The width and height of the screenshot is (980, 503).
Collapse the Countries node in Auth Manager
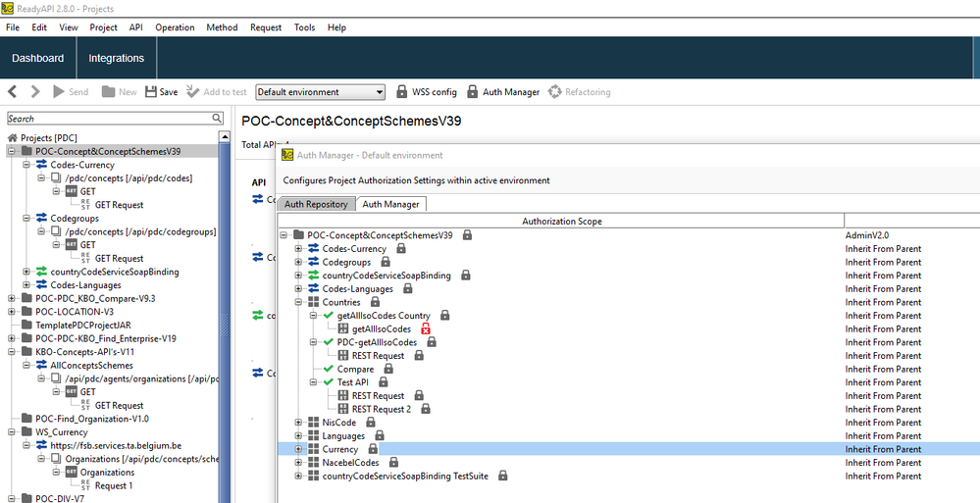point(299,302)
